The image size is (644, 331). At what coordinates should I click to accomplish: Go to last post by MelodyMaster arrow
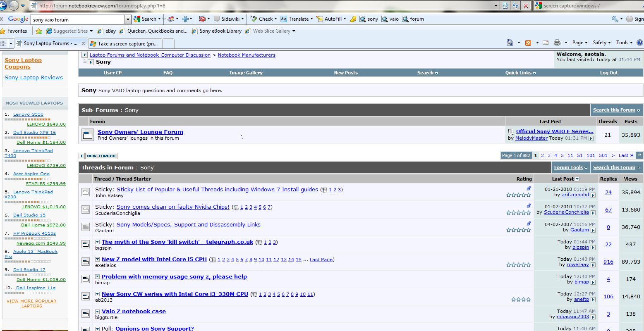tap(591, 138)
